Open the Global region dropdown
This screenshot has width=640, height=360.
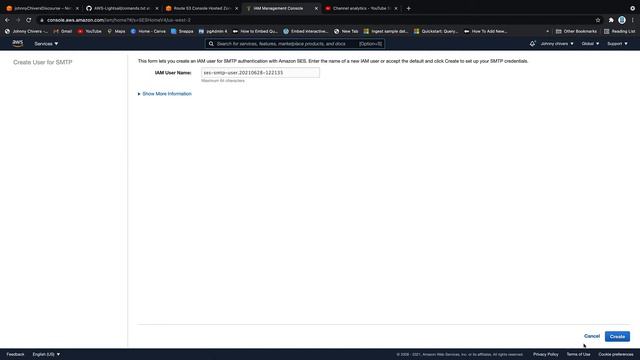pos(590,44)
